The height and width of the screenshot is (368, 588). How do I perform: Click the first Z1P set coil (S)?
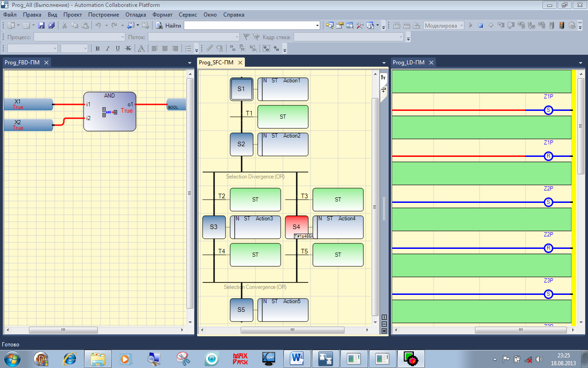click(548, 110)
